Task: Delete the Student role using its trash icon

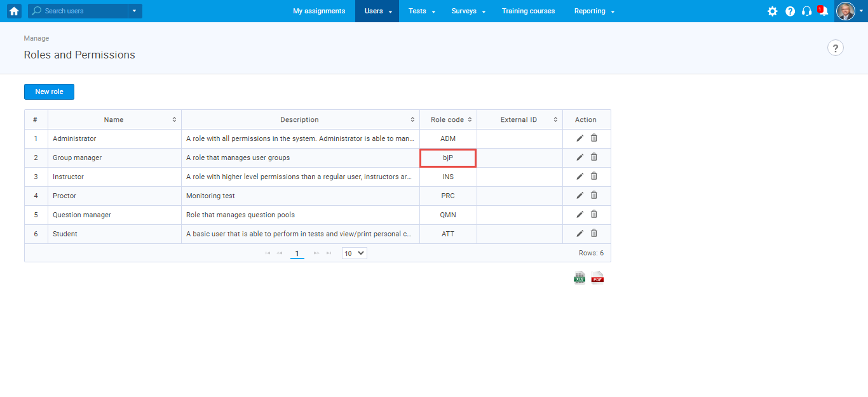Action: [593, 233]
